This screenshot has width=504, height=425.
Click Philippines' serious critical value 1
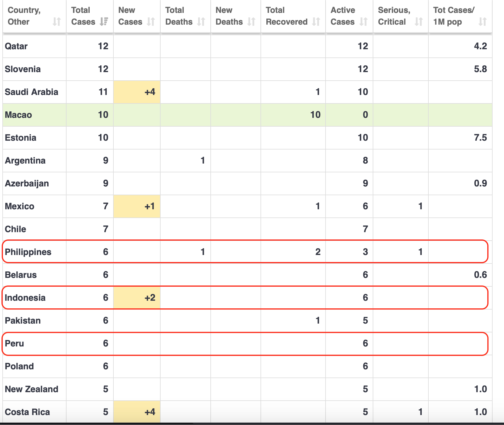pyautogui.click(x=420, y=252)
